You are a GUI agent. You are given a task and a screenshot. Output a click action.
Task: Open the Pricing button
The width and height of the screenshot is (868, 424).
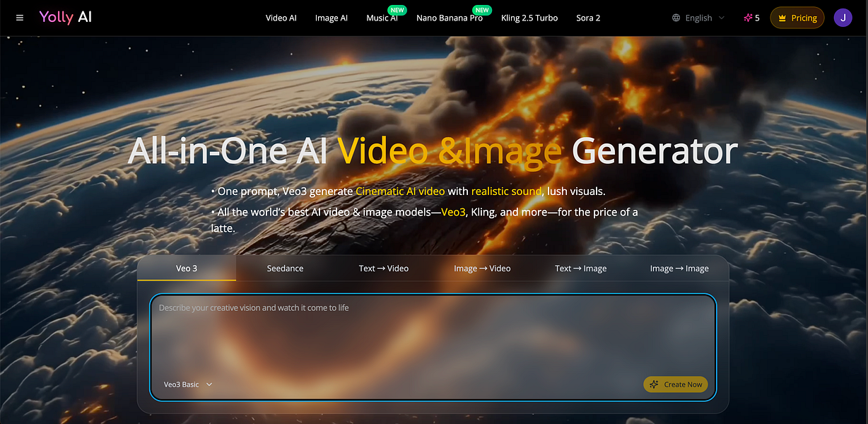tap(797, 18)
